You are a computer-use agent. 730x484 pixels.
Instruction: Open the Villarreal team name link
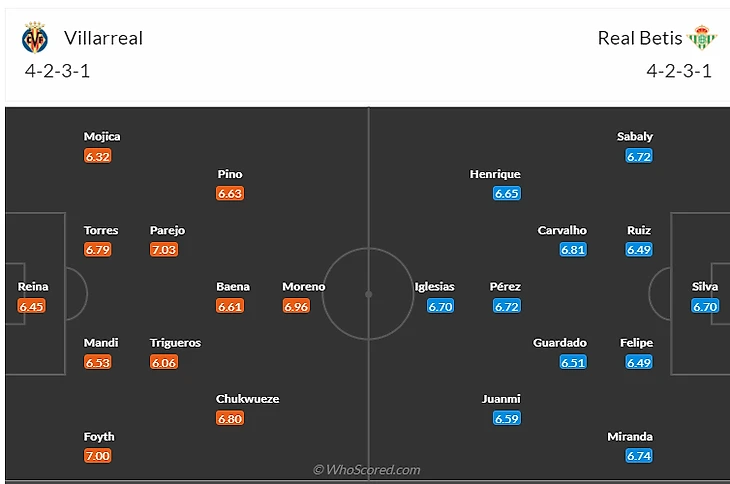(103, 39)
